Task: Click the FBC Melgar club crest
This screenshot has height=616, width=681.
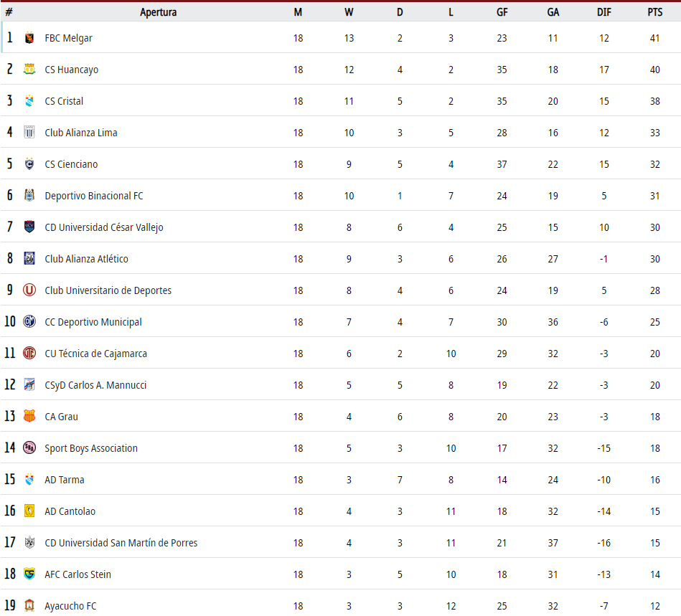Action: click(x=29, y=38)
